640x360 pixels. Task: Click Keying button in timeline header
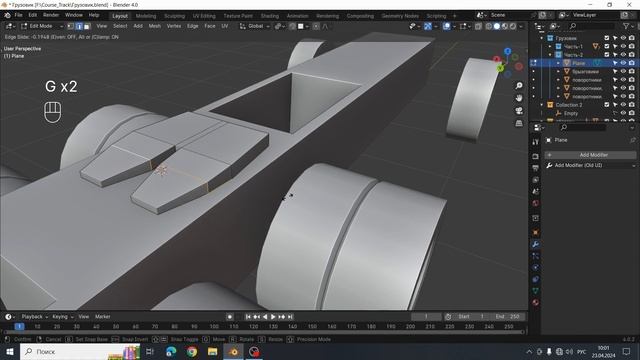[x=62, y=317]
